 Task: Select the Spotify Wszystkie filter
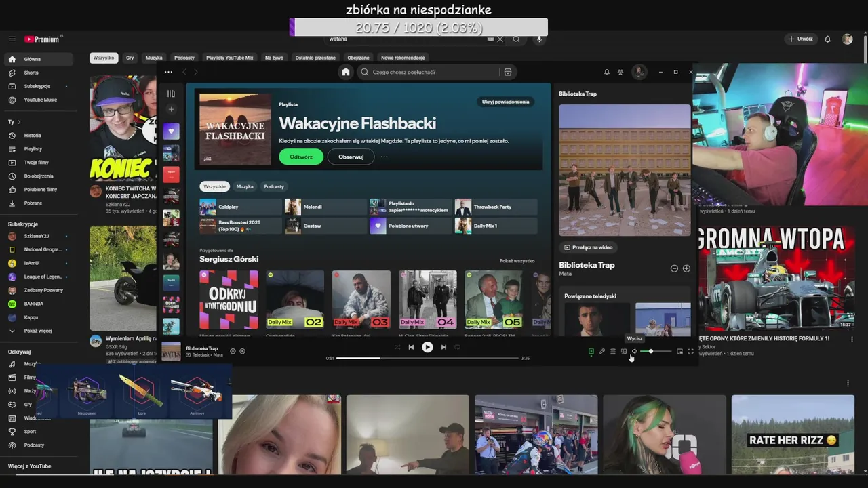215,186
